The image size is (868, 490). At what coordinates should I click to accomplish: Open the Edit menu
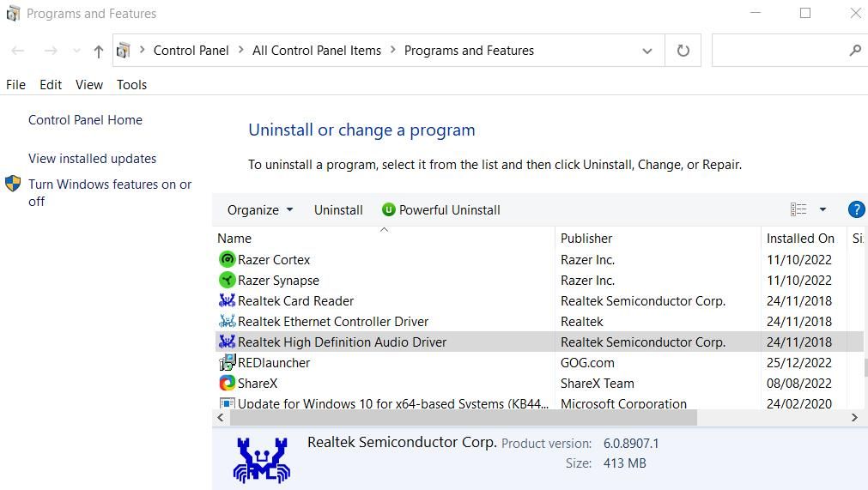(x=51, y=85)
